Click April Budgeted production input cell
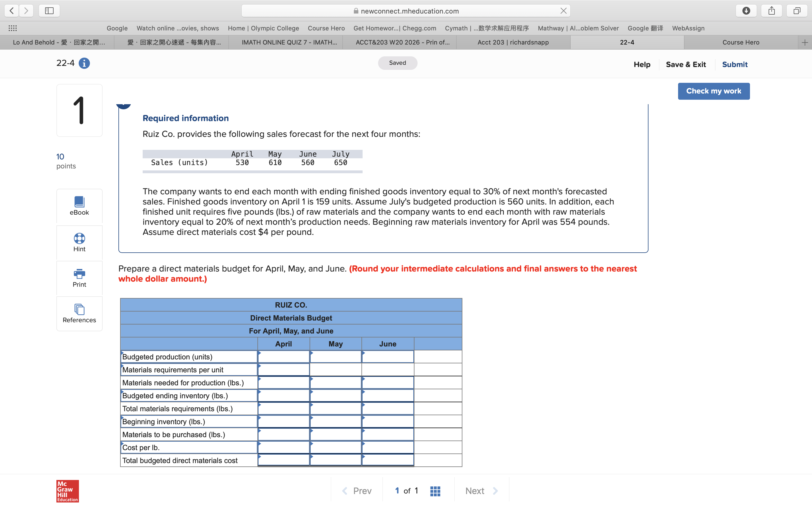 pos(284,357)
